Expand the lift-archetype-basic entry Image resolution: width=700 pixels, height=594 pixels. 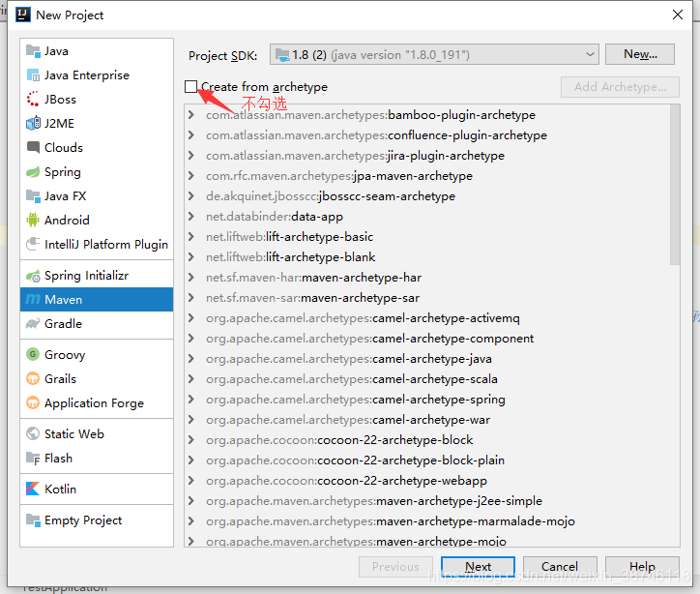[x=191, y=237]
